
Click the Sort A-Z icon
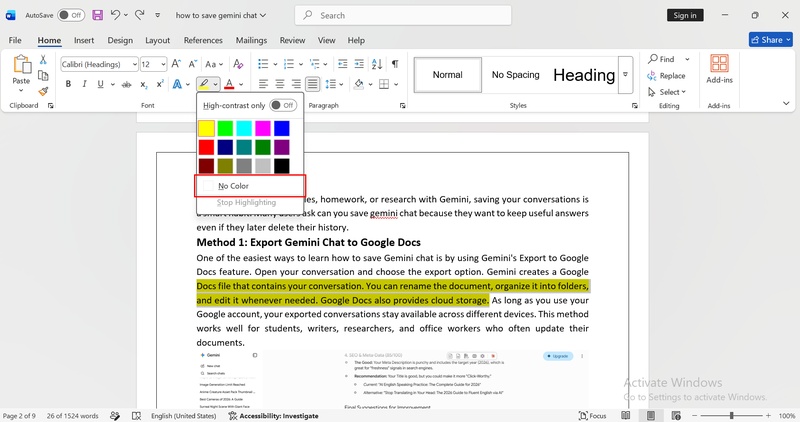point(377,64)
